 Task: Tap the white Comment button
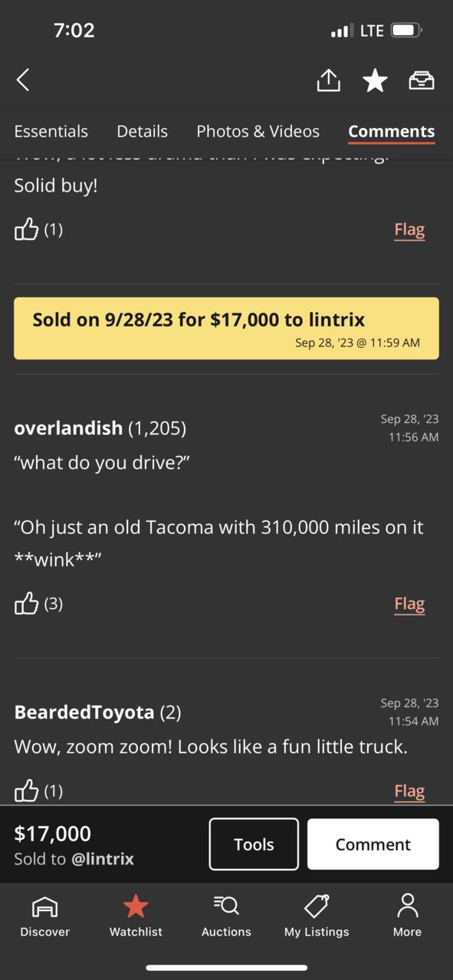[x=373, y=844]
